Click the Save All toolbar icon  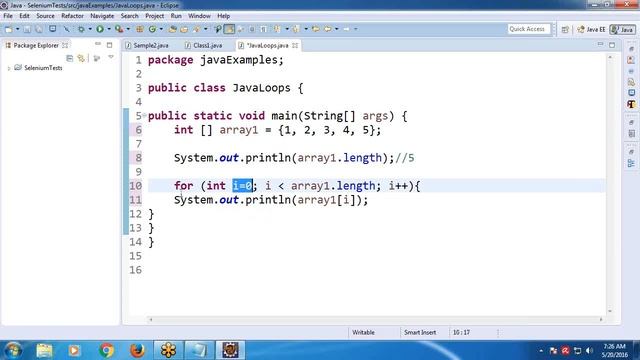39,29
